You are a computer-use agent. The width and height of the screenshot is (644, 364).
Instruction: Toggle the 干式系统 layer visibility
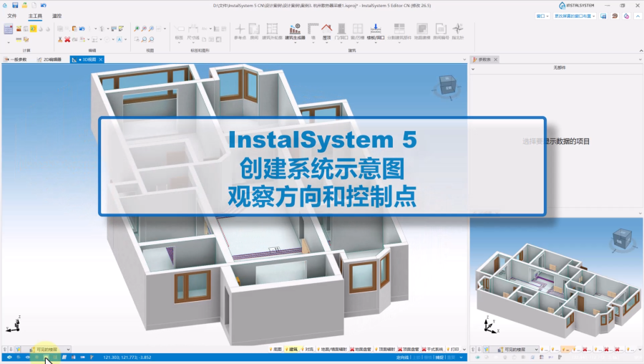click(433, 349)
